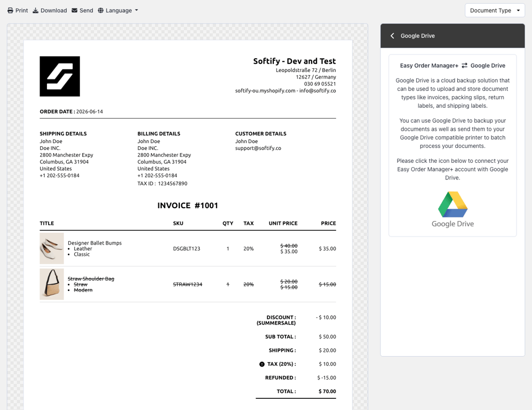Click the Tax (20%) info icon
Image resolution: width=532 pixels, height=410 pixels.
click(x=262, y=364)
